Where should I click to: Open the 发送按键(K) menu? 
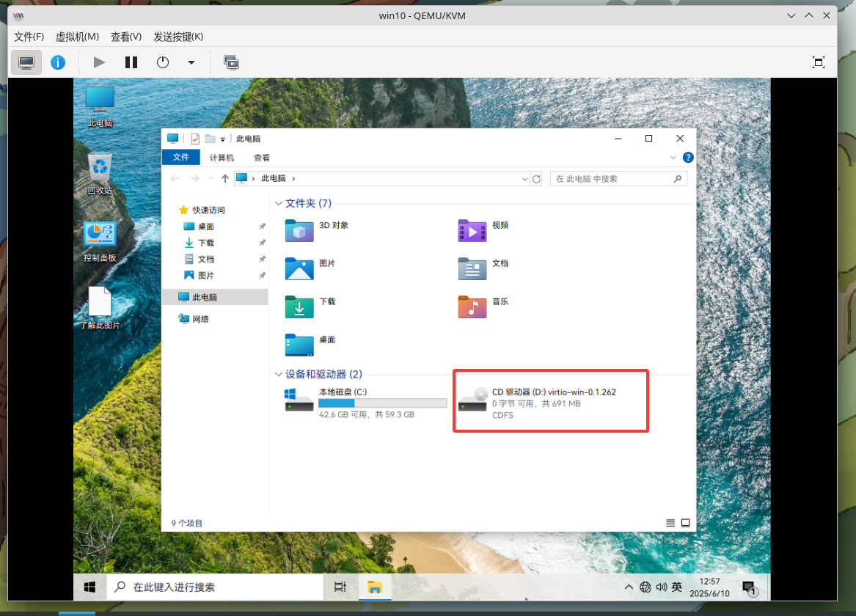pyautogui.click(x=178, y=37)
